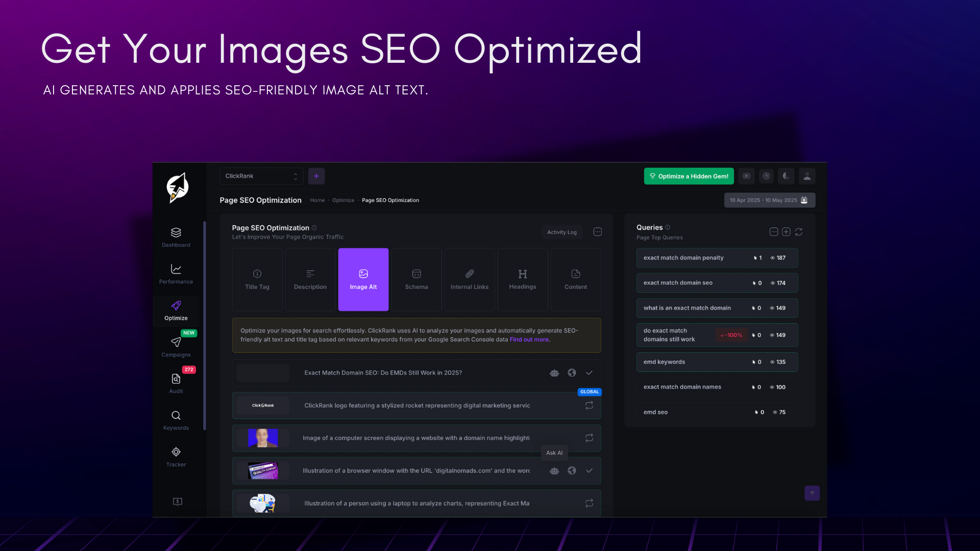This screenshot has height=551, width=980.
Task: Go to Keywords in the sidebar
Action: 176,421
